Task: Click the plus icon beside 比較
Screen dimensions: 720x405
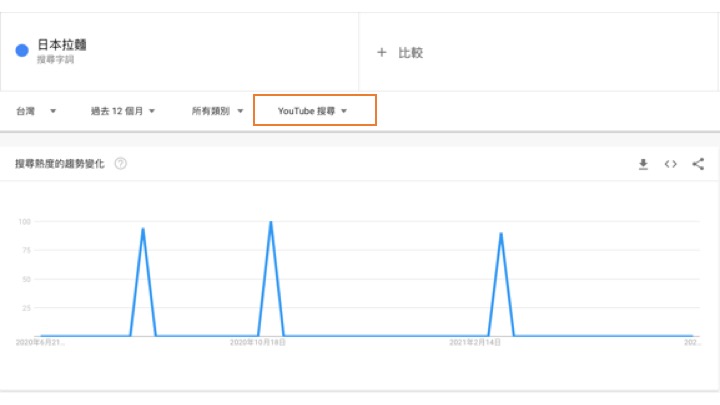Action: tap(381, 52)
